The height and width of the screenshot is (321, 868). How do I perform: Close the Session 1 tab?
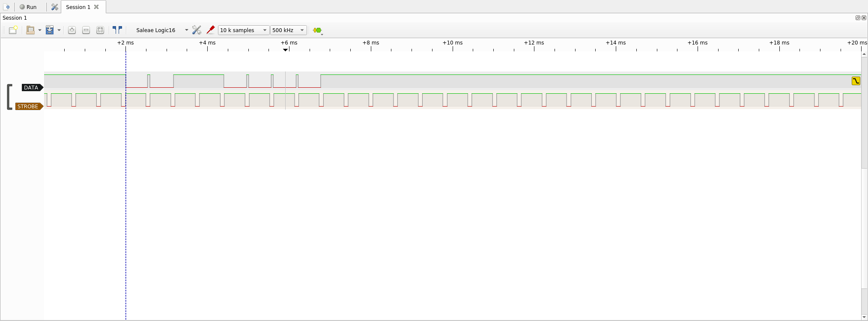(x=97, y=7)
